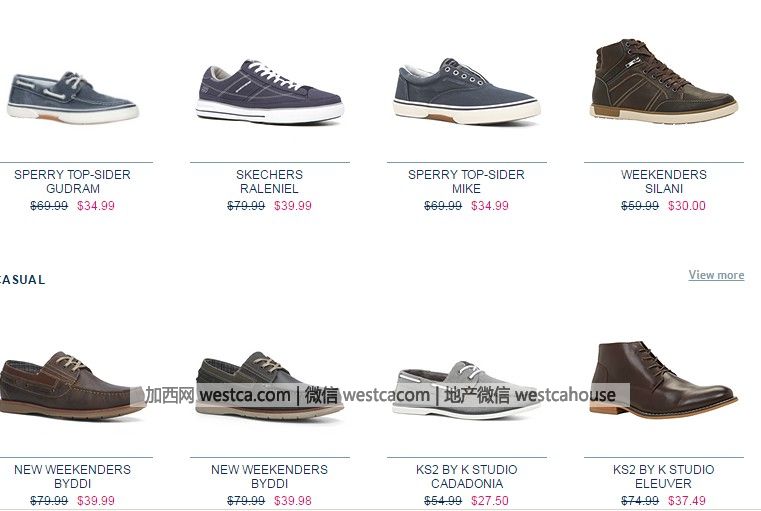Click the CASUAL section heading
Image resolution: width=761 pixels, height=511 pixels.
21,280
